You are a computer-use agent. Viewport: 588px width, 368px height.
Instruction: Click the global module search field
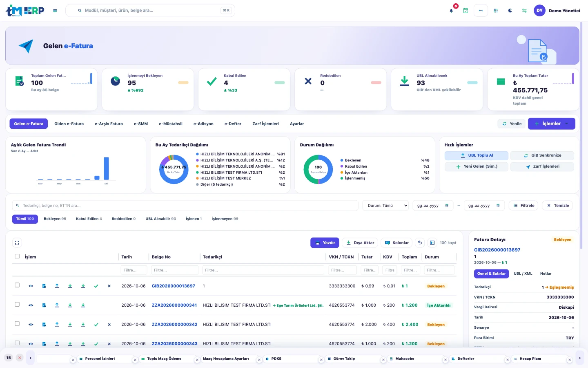(x=150, y=11)
